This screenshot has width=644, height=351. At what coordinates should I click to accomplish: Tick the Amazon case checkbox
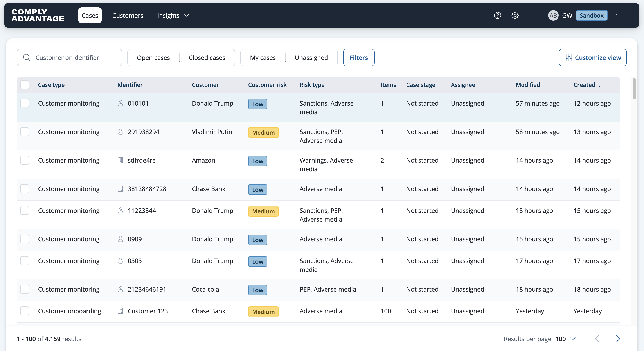point(25,160)
